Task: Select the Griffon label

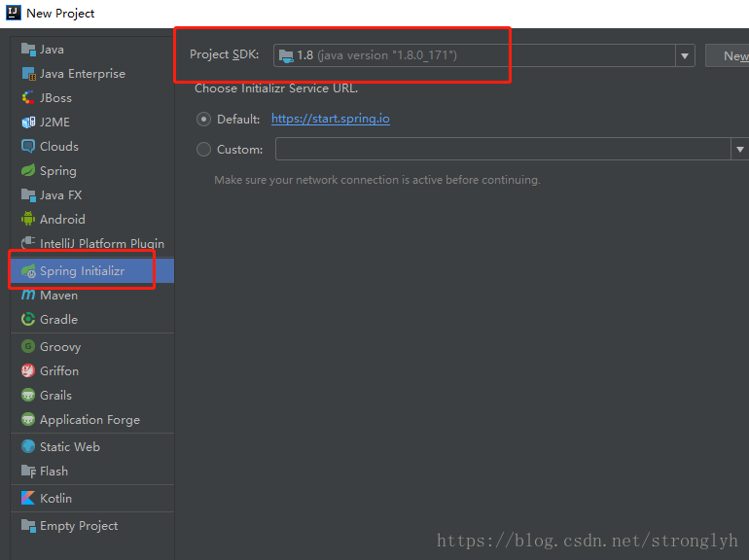Action: (59, 370)
